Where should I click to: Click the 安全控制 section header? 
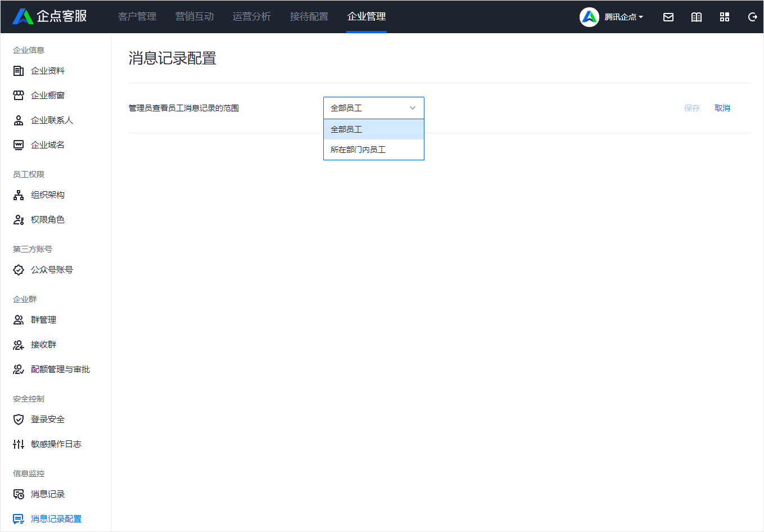tap(29, 399)
